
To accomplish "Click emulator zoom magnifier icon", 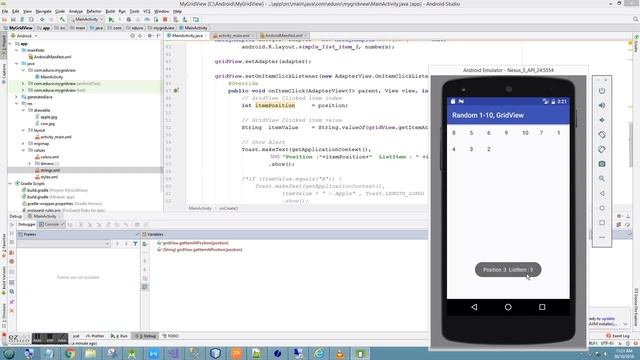I will [x=602, y=178].
